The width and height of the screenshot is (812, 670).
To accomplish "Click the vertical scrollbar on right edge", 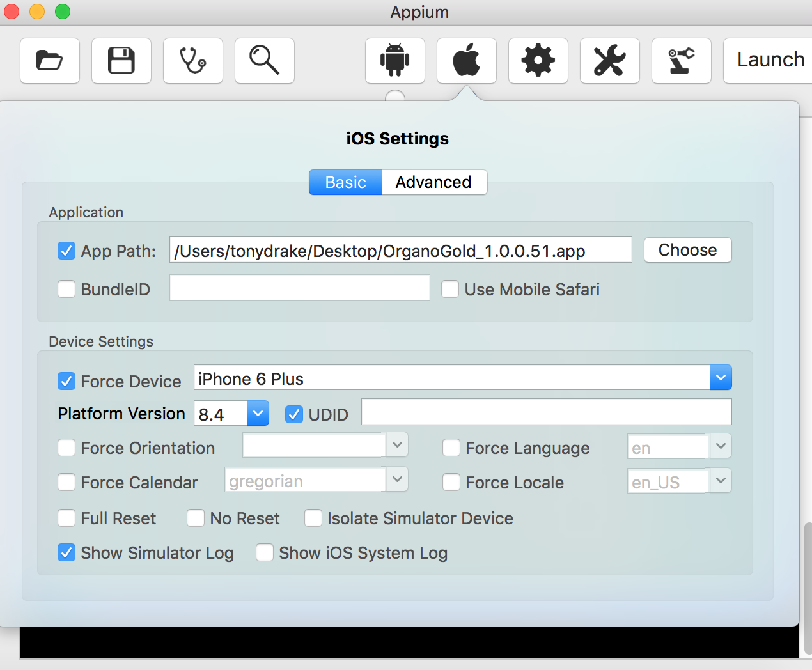I will [x=808, y=588].
